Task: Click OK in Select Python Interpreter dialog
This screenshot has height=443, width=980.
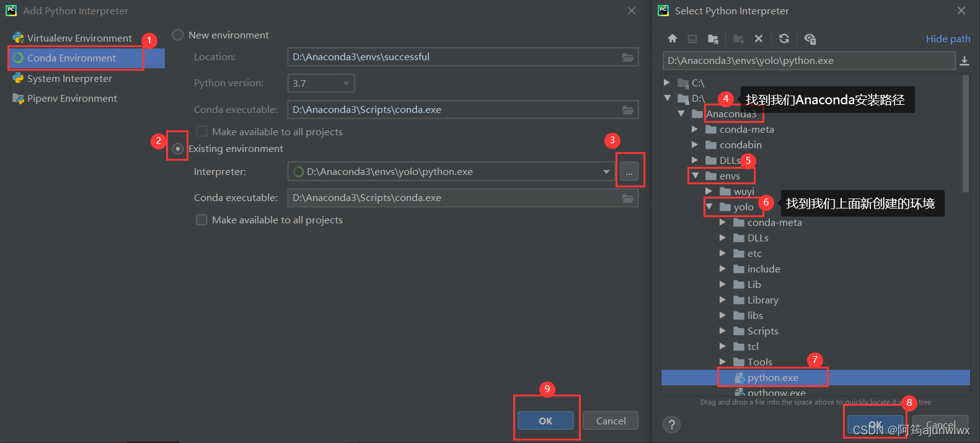Action: (875, 425)
